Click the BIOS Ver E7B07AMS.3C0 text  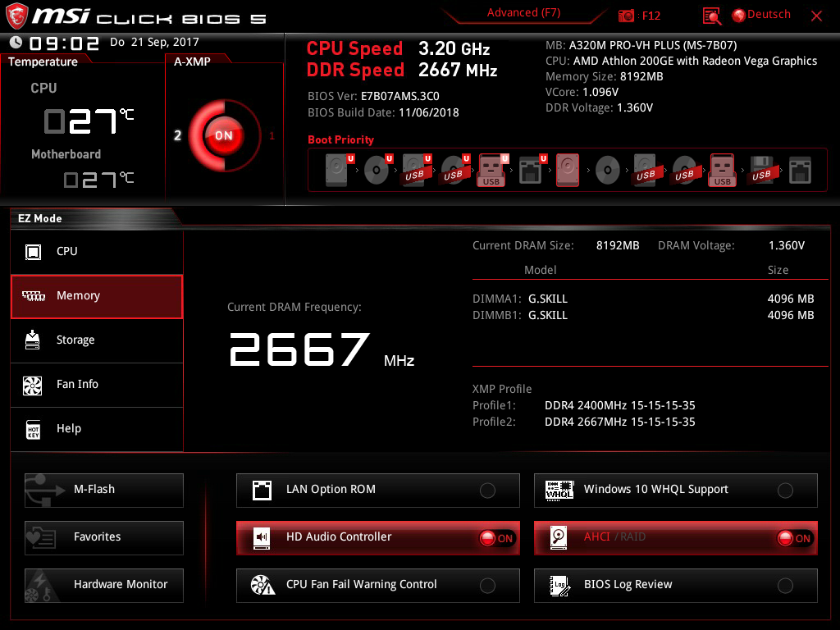pos(373,97)
